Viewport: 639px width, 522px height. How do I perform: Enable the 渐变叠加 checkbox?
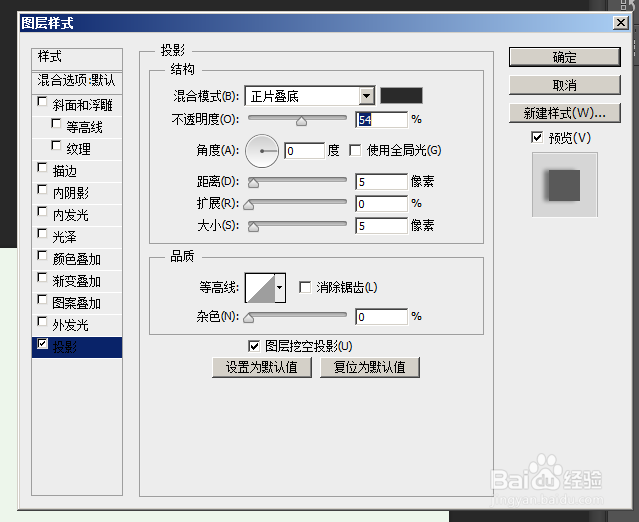tap(42, 277)
